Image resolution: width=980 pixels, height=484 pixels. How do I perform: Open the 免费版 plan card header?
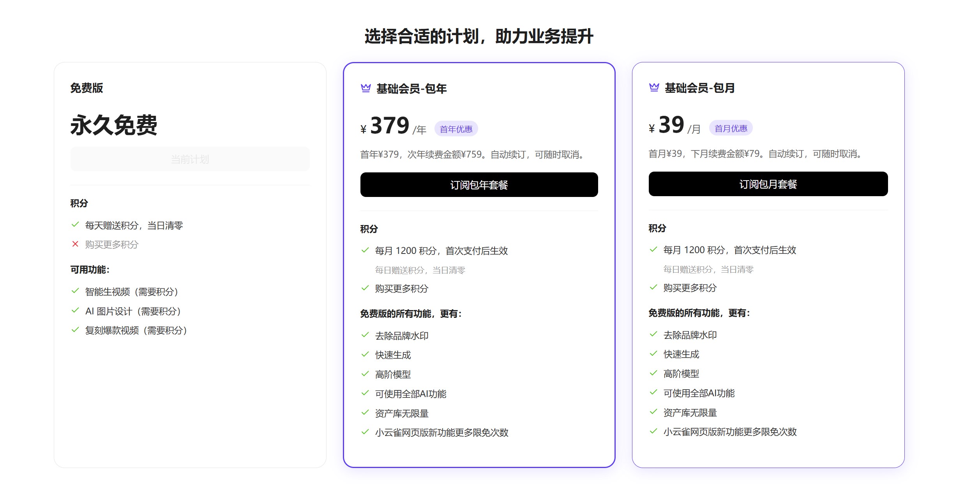pos(86,88)
